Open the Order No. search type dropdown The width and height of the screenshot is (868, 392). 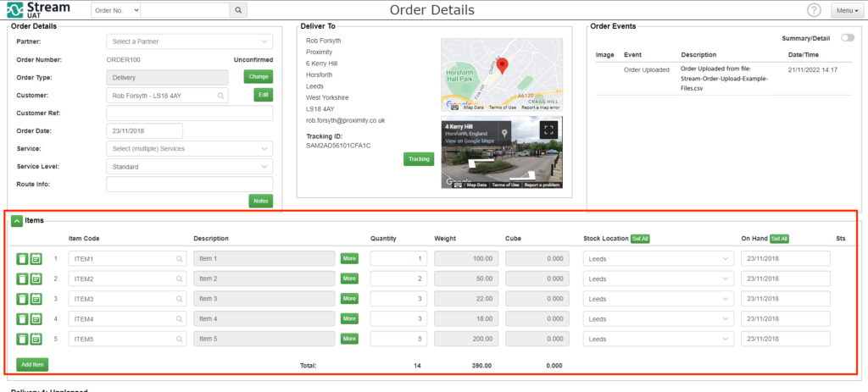[115, 10]
